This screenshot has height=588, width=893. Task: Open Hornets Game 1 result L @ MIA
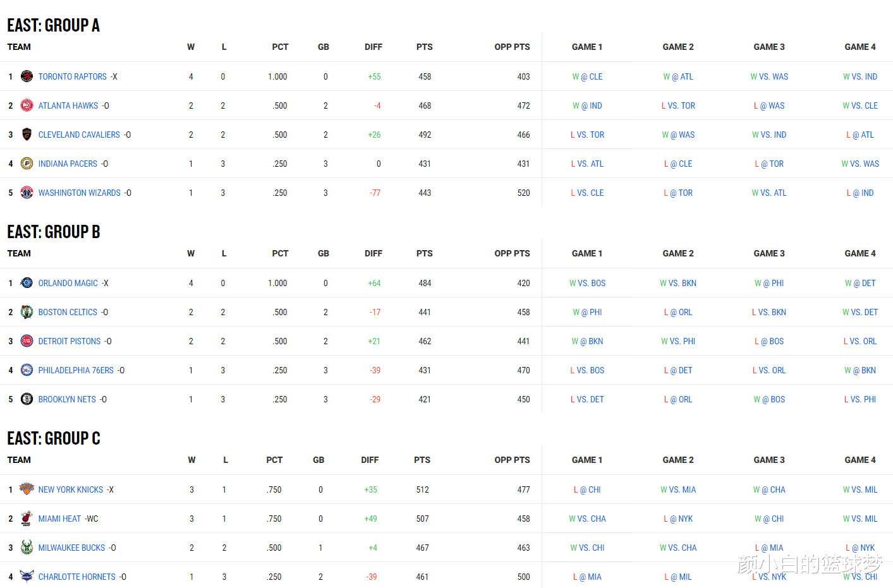pyautogui.click(x=587, y=577)
